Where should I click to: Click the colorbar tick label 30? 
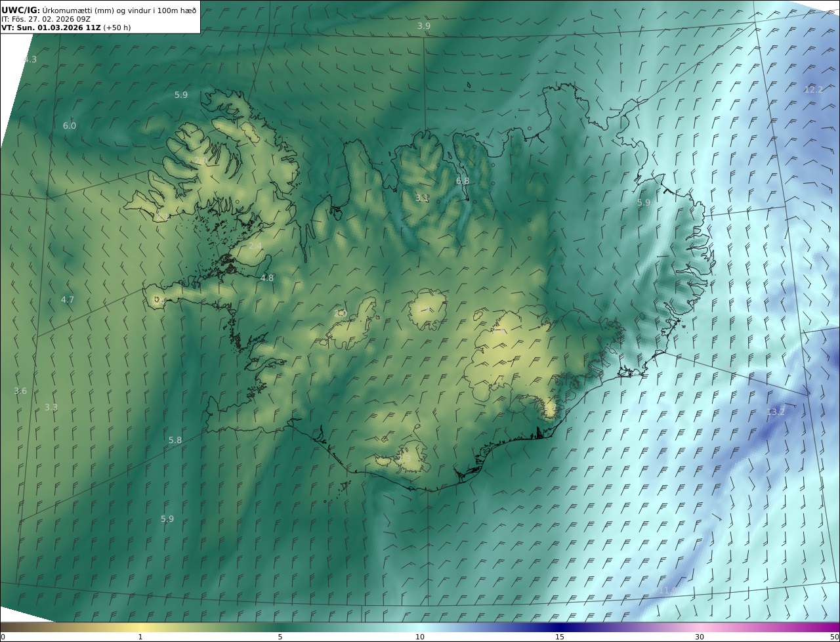700,637
